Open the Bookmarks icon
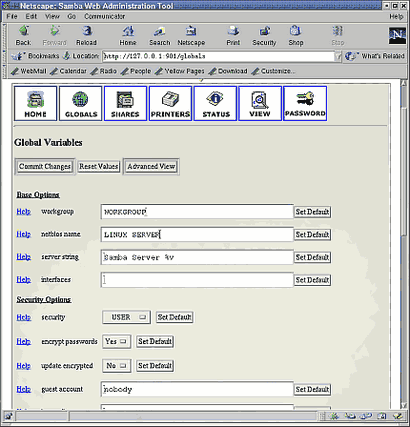 tap(36, 56)
